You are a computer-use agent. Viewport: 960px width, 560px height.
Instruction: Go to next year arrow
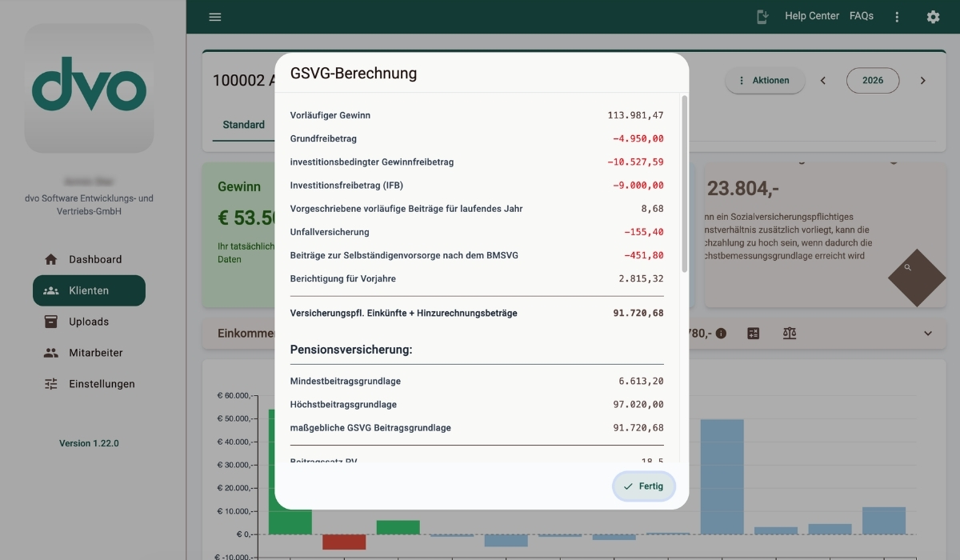(x=922, y=81)
